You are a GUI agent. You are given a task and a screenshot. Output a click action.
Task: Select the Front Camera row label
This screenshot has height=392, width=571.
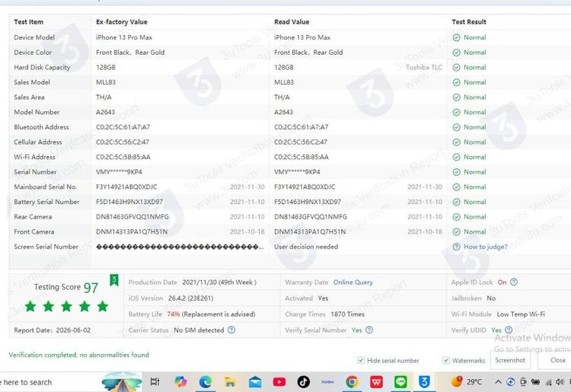(33, 231)
